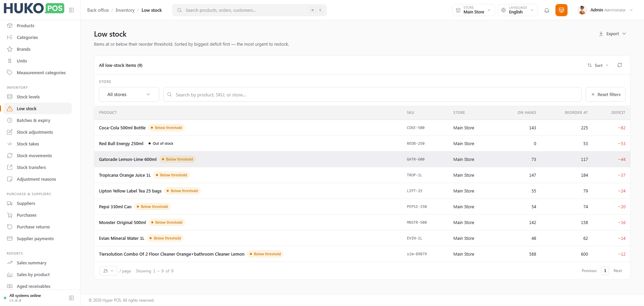Click the Reorder At column header

(576, 113)
